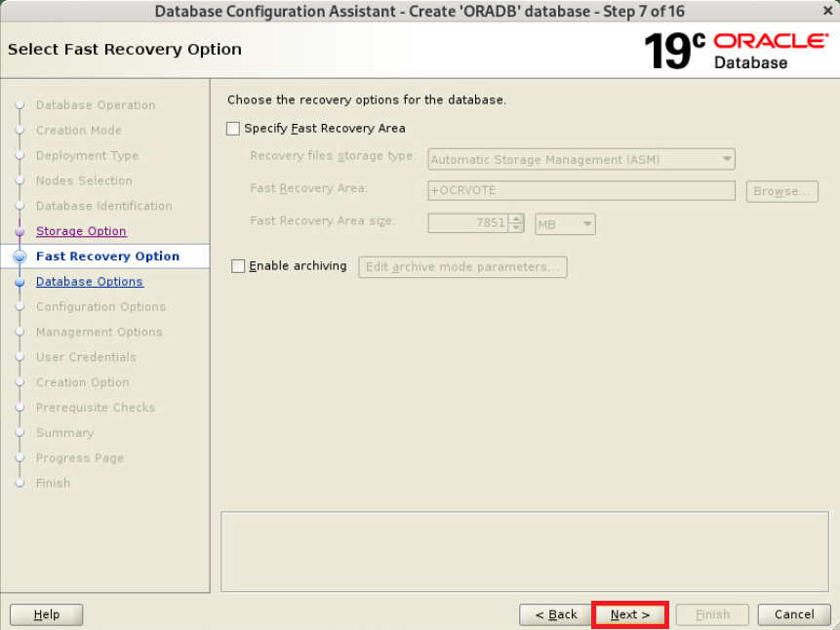
Task: Open the Database Options step link
Action: pos(90,281)
